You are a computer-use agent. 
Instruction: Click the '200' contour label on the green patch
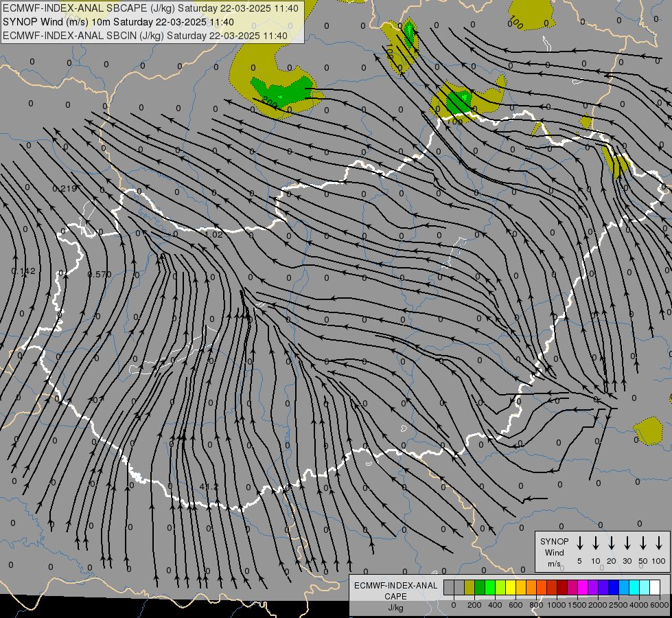(269, 102)
